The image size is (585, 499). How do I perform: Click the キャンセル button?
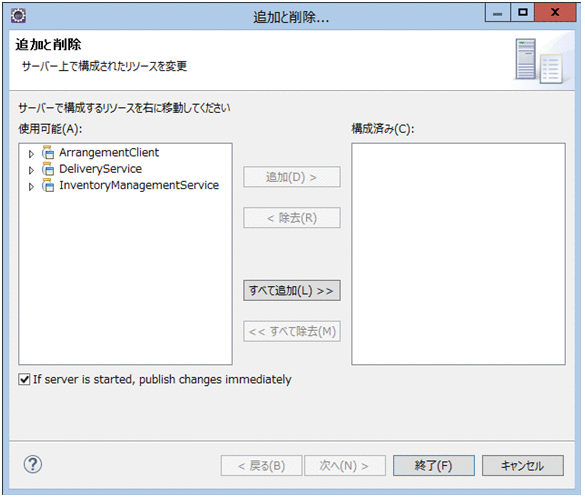point(523,466)
